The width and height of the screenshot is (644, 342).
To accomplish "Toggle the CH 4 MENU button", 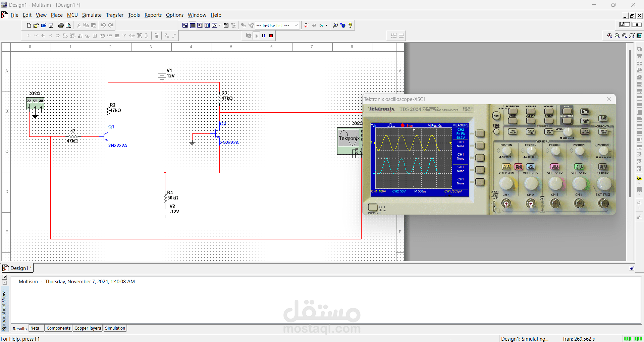I will [579, 167].
